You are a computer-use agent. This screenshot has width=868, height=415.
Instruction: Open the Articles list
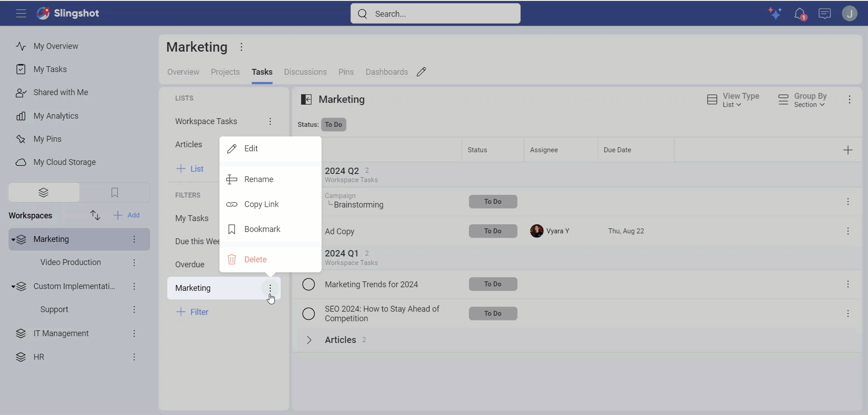tap(189, 145)
